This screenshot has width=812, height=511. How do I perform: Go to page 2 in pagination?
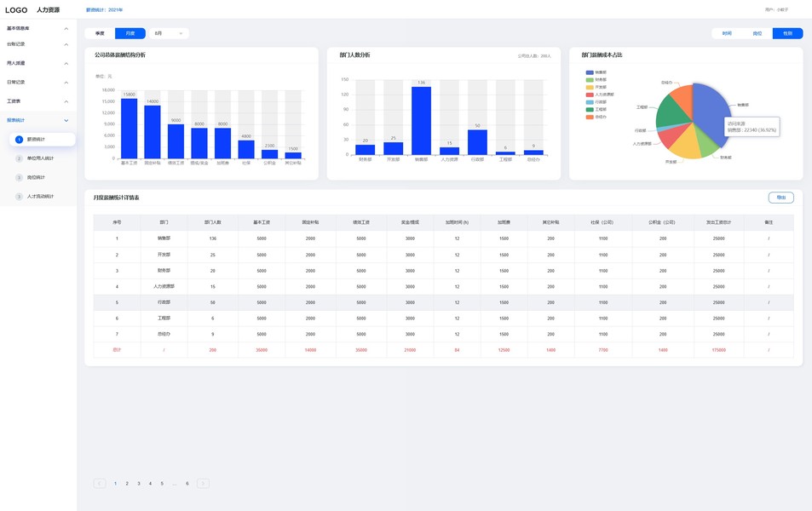coord(127,484)
